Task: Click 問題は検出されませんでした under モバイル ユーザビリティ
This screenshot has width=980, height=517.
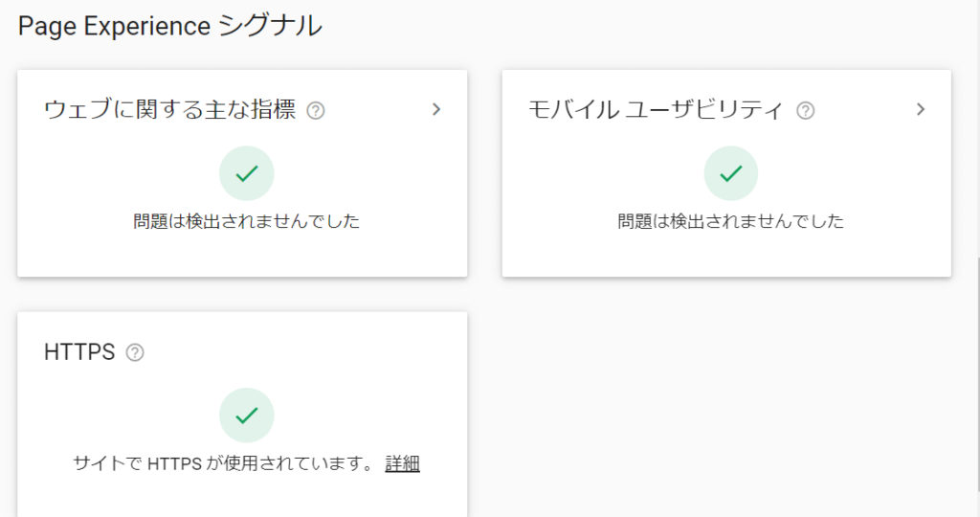Action: 730,220
